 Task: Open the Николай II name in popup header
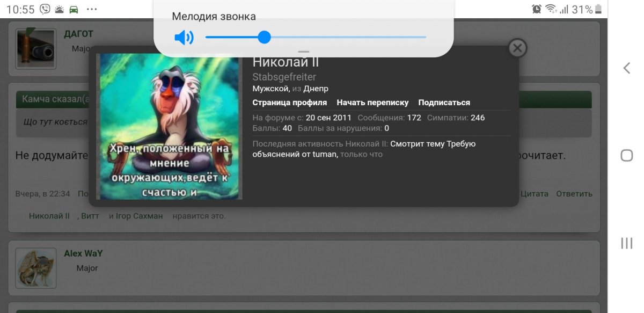[286, 62]
